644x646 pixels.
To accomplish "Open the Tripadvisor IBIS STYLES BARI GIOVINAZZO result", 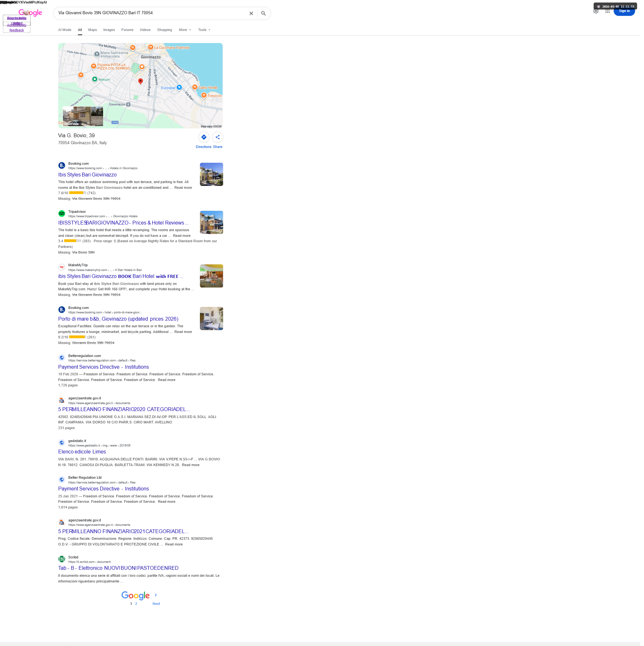I will pos(124,224).
